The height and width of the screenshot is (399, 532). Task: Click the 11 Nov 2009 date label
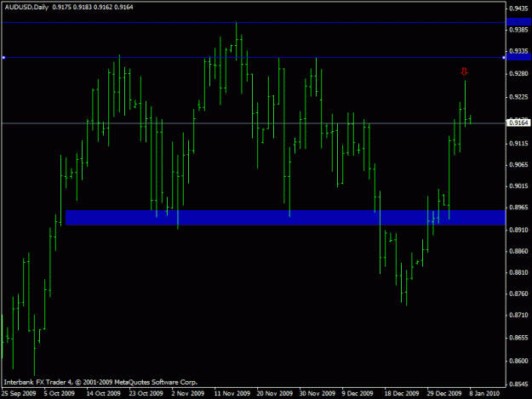pos(232,393)
